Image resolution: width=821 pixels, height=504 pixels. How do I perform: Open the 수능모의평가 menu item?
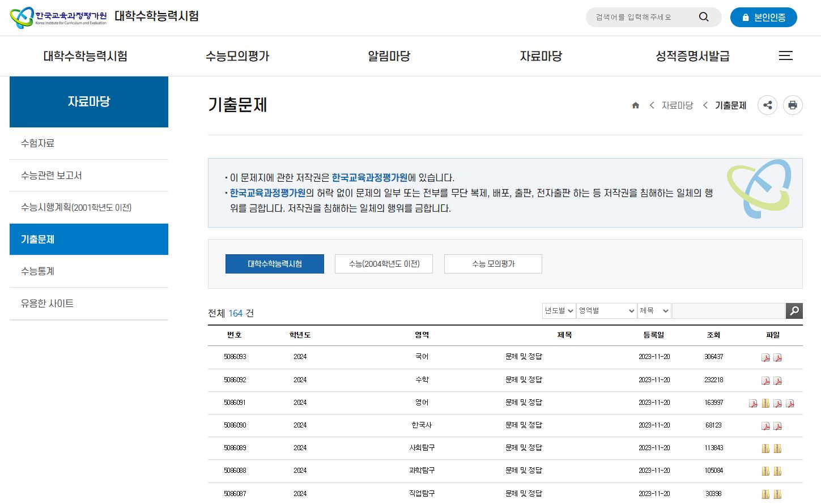click(237, 56)
